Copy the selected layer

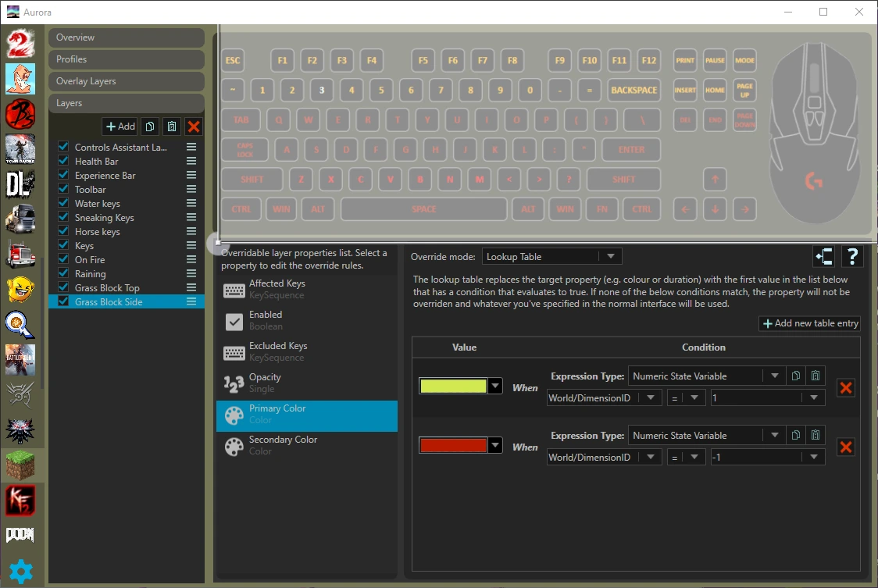click(150, 127)
